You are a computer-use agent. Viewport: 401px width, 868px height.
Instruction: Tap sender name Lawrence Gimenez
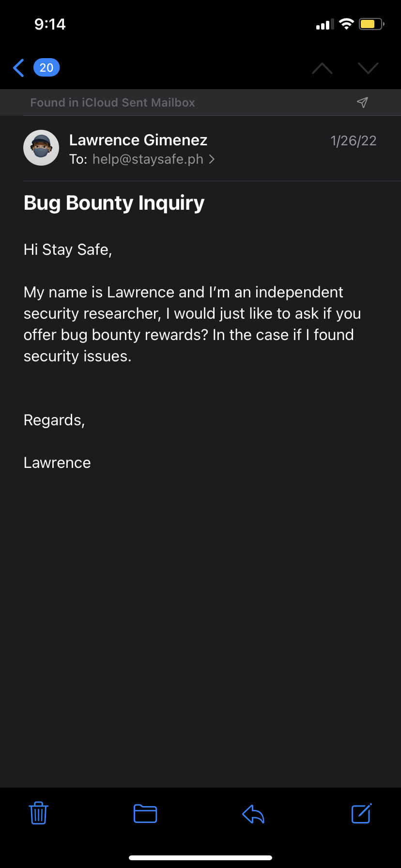tap(138, 140)
